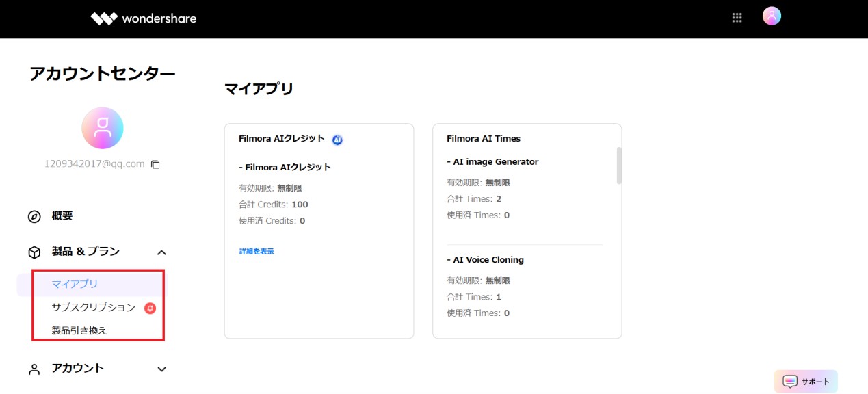868x394 pixels.
Task: Click the box icon beside 製品 & プラン
Action: pos(34,252)
